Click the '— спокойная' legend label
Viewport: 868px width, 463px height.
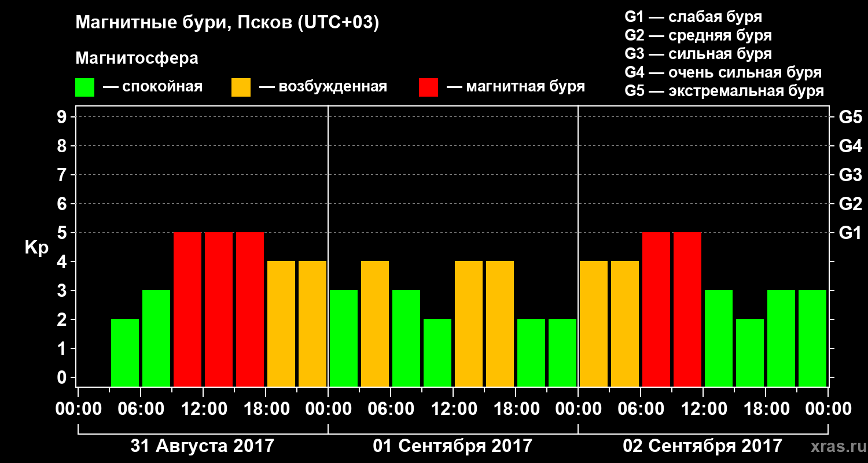point(153,87)
